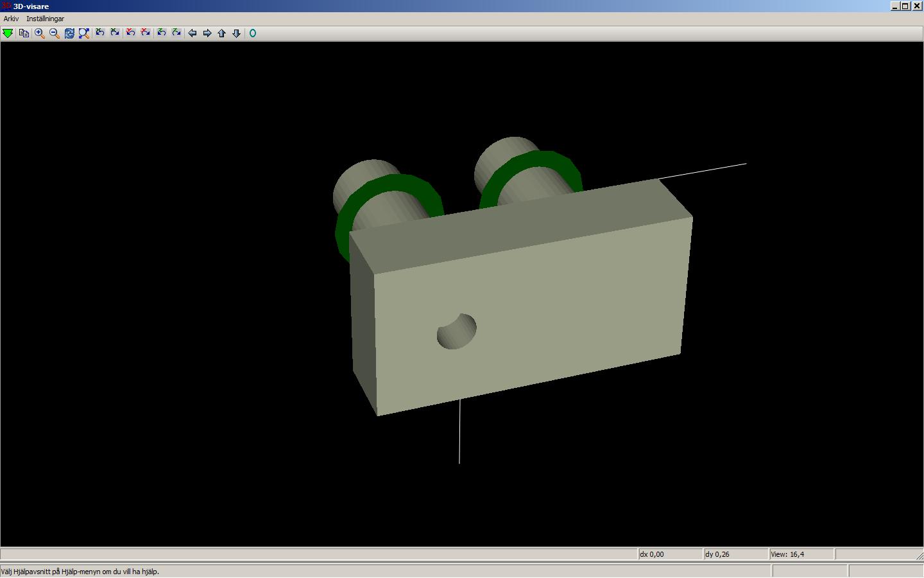Open the Inställningar menu
924x578 pixels.
pyautogui.click(x=45, y=19)
